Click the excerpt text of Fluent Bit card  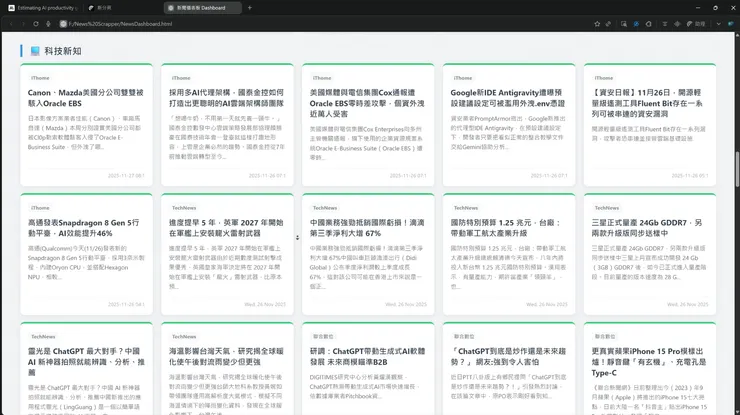(649, 134)
